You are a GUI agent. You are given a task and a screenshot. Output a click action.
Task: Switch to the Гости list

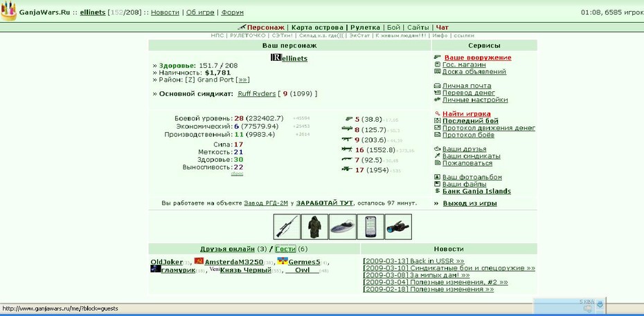coord(285,249)
